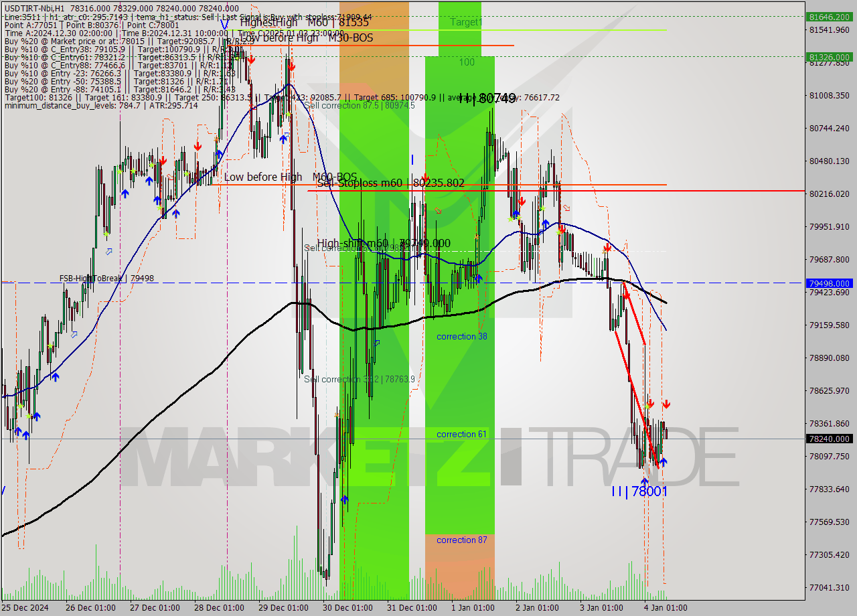This screenshot has height=616, width=857.
Task: Click the 78361.860 price axis value
Action: point(830,423)
